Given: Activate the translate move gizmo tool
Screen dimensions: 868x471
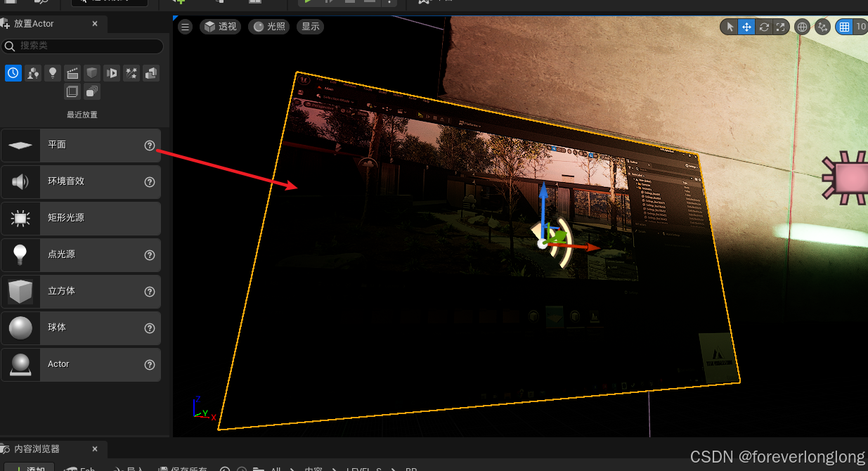Looking at the screenshot, I should coord(746,27).
